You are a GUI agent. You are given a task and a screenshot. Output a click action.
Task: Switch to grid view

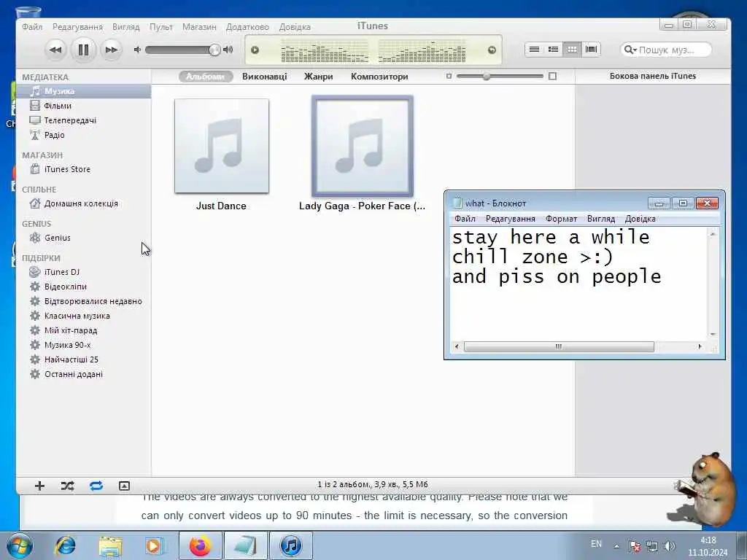(572, 49)
